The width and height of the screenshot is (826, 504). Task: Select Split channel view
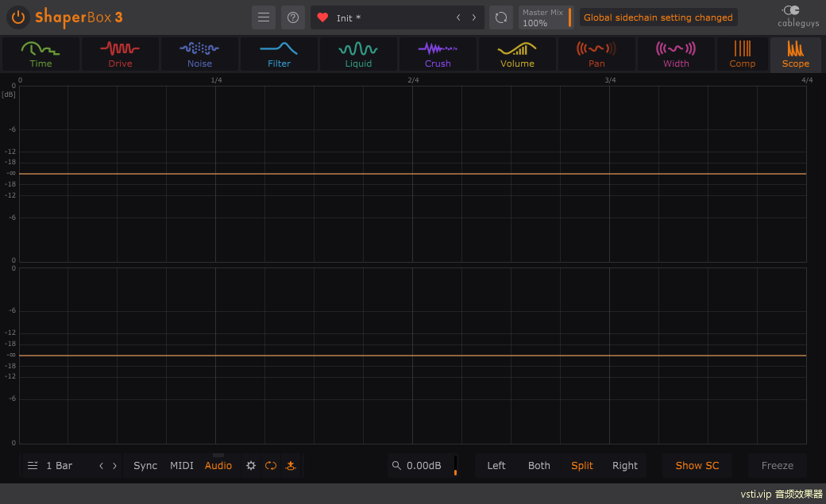click(x=582, y=466)
